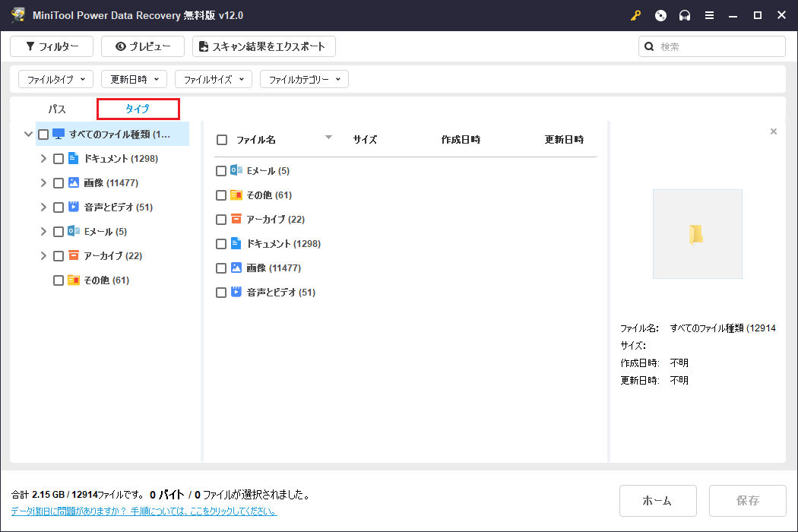Switch to the パス tab
This screenshot has width=798, height=532.
(56, 109)
